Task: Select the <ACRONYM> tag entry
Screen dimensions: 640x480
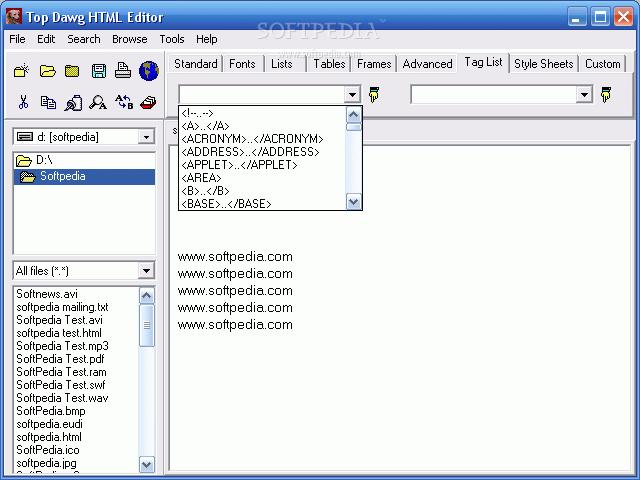Action: [262, 139]
